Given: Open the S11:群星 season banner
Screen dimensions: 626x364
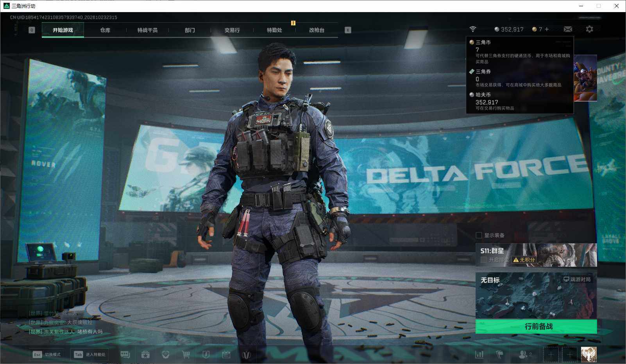Looking at the screenshot, I should [x=536, y=255].
